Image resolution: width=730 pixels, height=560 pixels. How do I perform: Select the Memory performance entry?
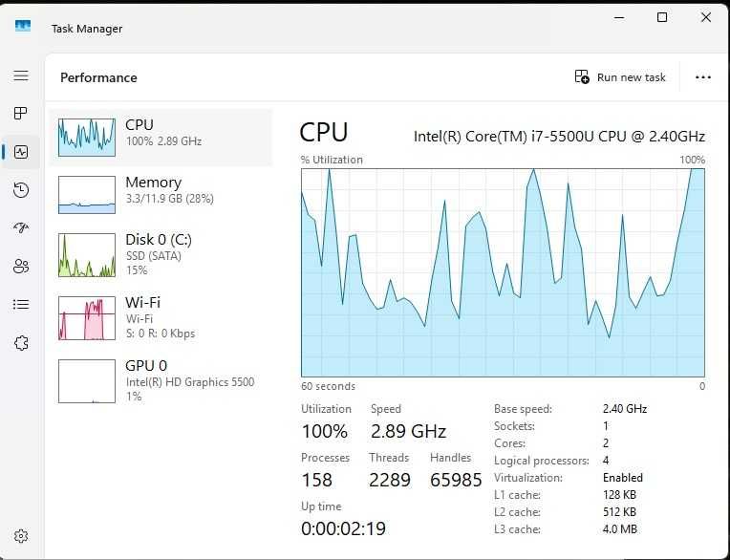click(x=161, y=195)
